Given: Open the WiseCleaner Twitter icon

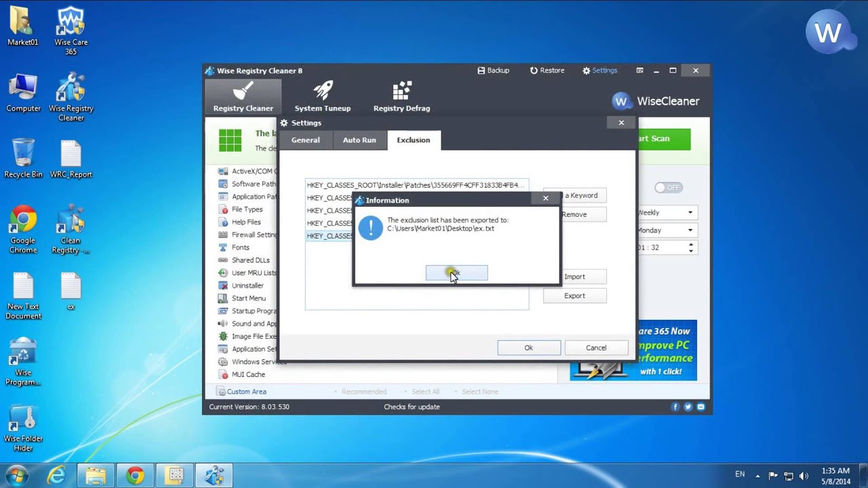Looking at the screenshot, I should pos(688,407).
